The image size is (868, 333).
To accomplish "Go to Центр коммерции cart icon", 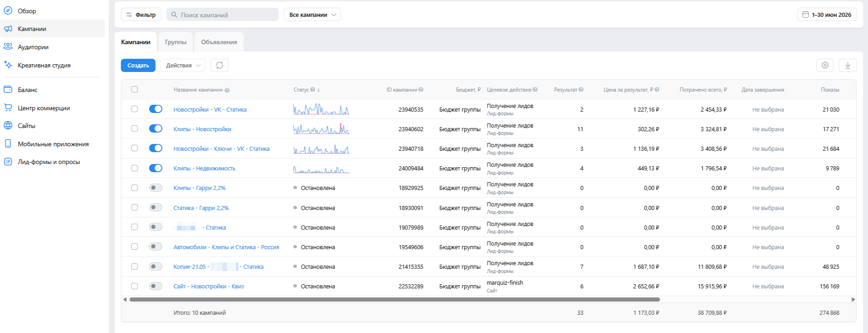I will (x=8, y=108).
